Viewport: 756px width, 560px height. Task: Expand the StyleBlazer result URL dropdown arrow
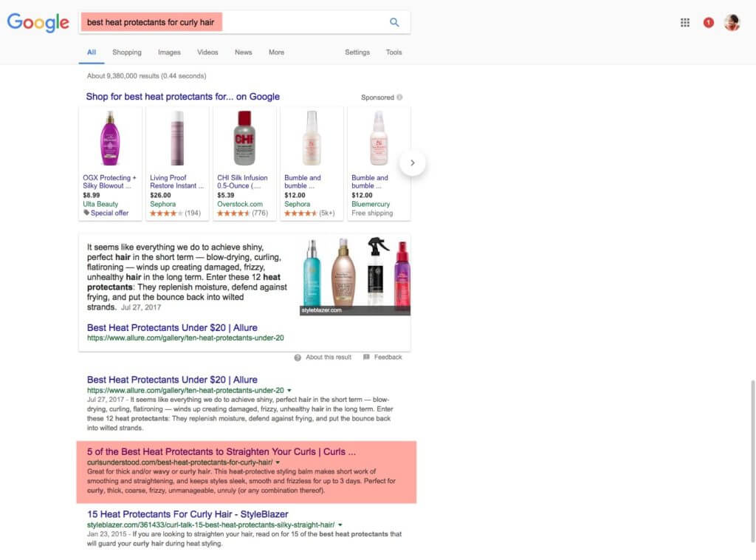pos(340,525)
